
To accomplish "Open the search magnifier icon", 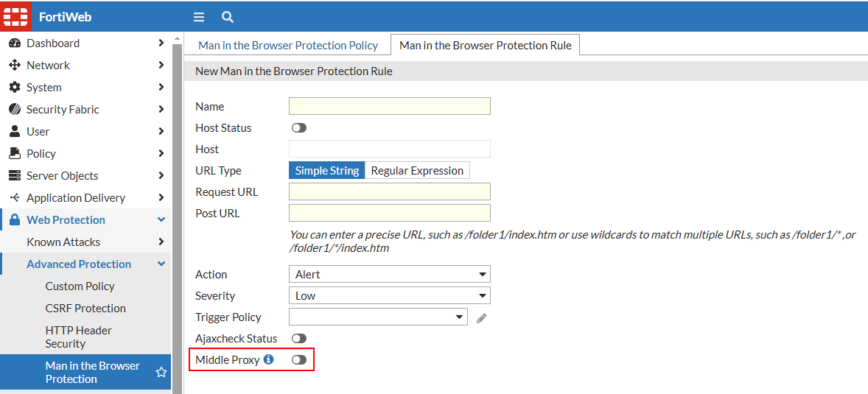I will click(x=228, y=17).
